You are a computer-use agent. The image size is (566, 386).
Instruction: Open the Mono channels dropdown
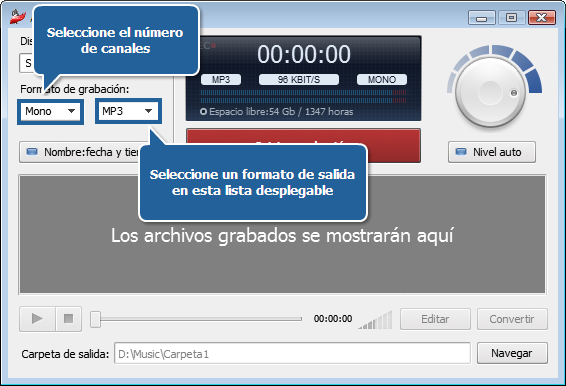click(x=50, y=111)
